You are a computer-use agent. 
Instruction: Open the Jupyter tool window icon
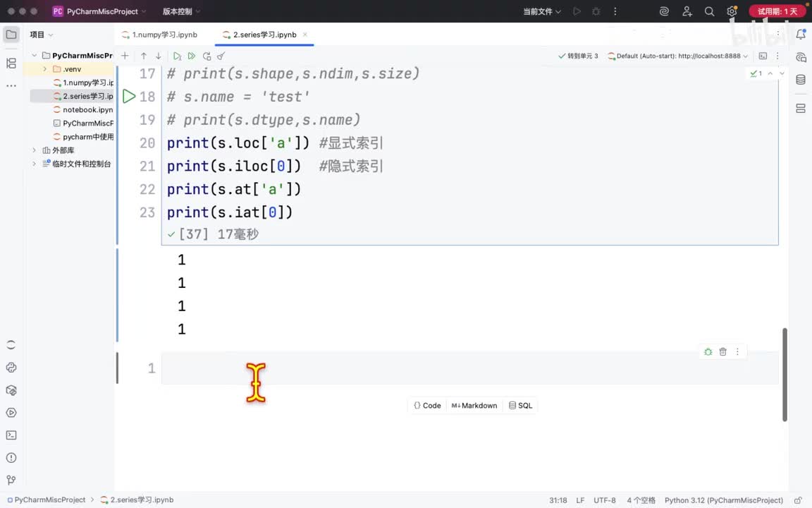(x=11, y=345)
